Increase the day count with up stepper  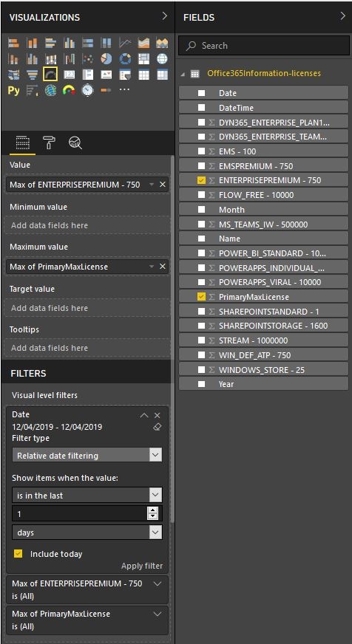click(x=153, y=510)
